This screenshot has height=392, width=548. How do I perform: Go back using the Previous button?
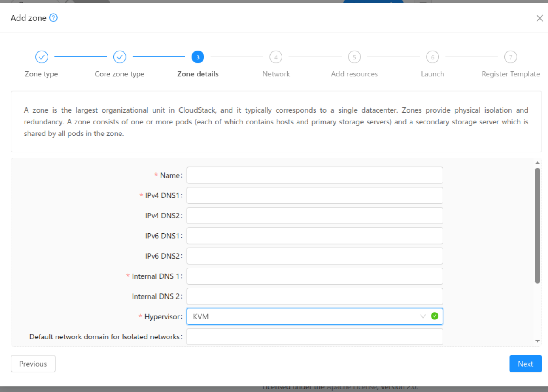pyautogui.click(x=33, y=364)
